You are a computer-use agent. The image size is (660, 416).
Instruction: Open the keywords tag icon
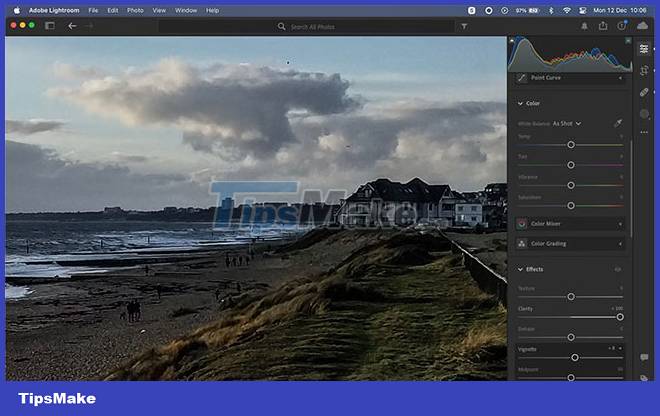point(644,378)
